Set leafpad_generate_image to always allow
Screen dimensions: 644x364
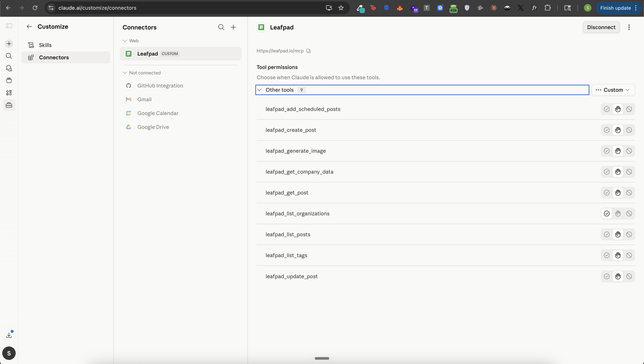tap(607, 151)
